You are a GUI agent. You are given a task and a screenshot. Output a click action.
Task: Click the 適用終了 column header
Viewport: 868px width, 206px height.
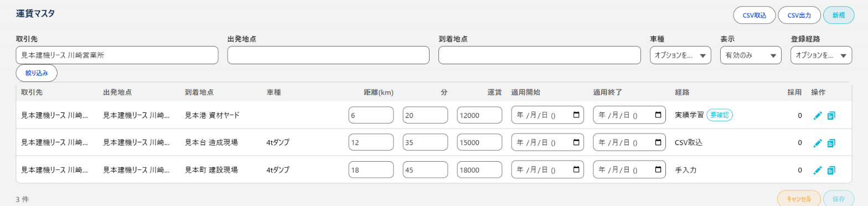(x=607, y=92)
